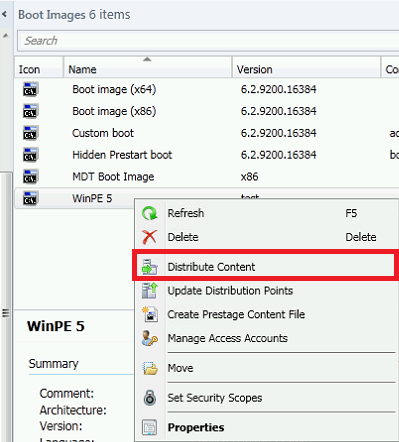The width and height of the screenshot is (399, 442).
Task: Click version 6.2.9200.16384 of Custom boot
Action: click(x=278, y=133)
